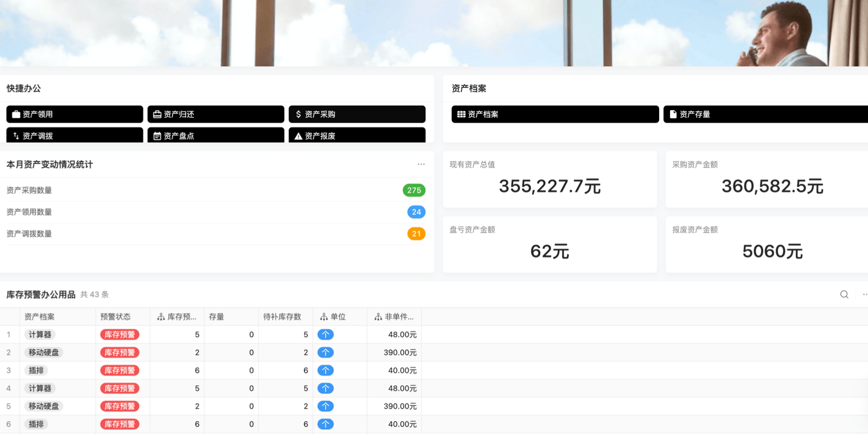This screenshot has height=434, width=868.
Task: Click the 待补库存数 column header
Action: click(x=282, y=317)
